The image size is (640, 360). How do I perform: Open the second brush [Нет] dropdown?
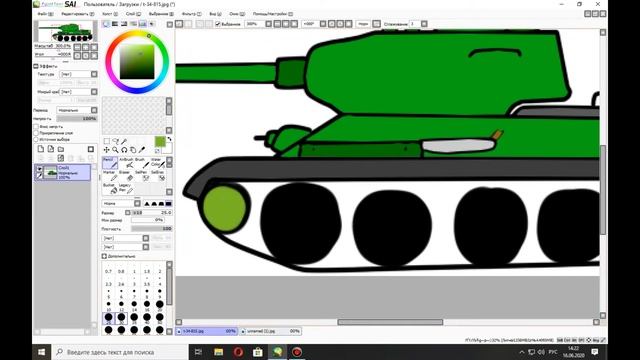coord(126,247)
